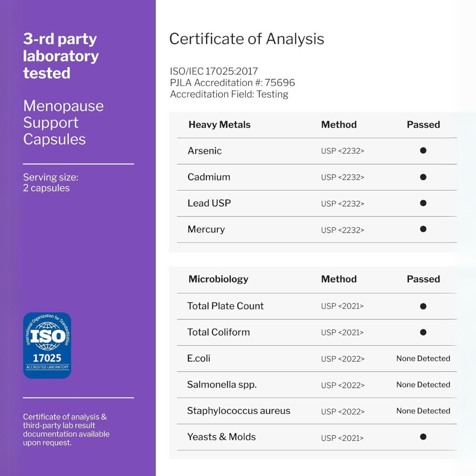476x476 pixels.
Task: Click the 3-rd party laboratory tested heading
Action: [x=61, y=56]
